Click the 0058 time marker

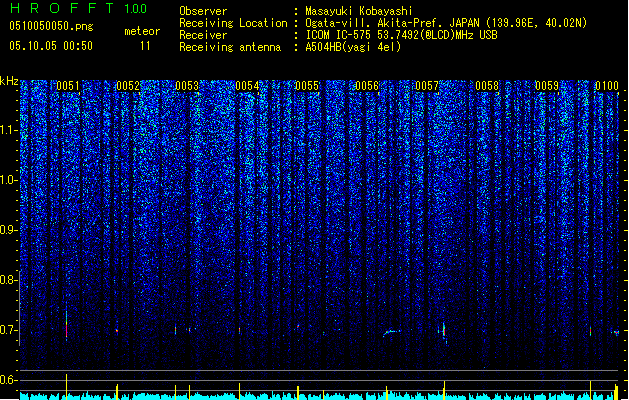487,86
